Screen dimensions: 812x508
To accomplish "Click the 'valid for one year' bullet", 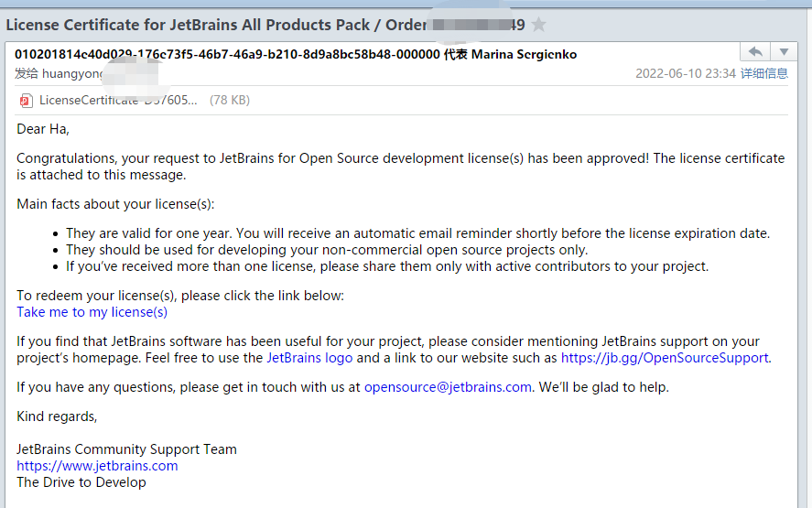I will click(417, 233).
